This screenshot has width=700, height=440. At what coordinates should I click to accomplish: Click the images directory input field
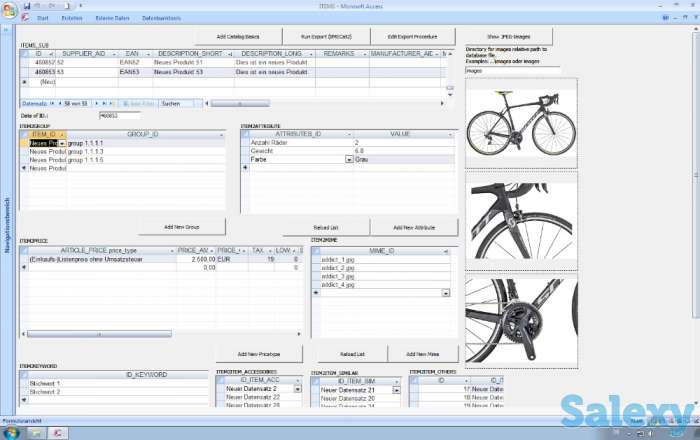(x=512, y=71)
